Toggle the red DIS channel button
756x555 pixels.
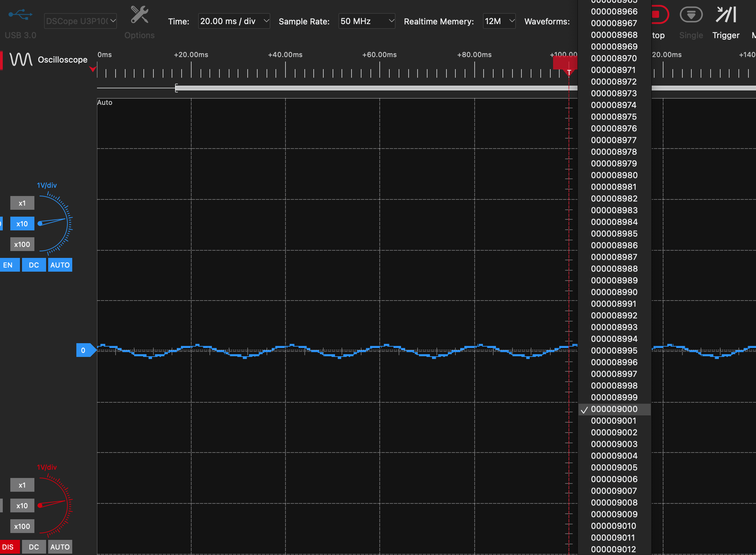[8, 547]
